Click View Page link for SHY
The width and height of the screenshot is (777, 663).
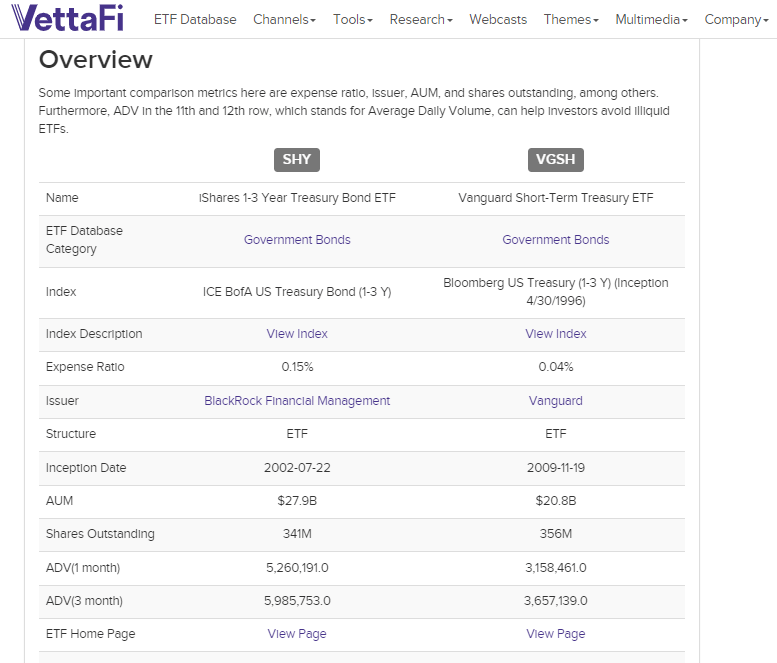click(297, 634)
